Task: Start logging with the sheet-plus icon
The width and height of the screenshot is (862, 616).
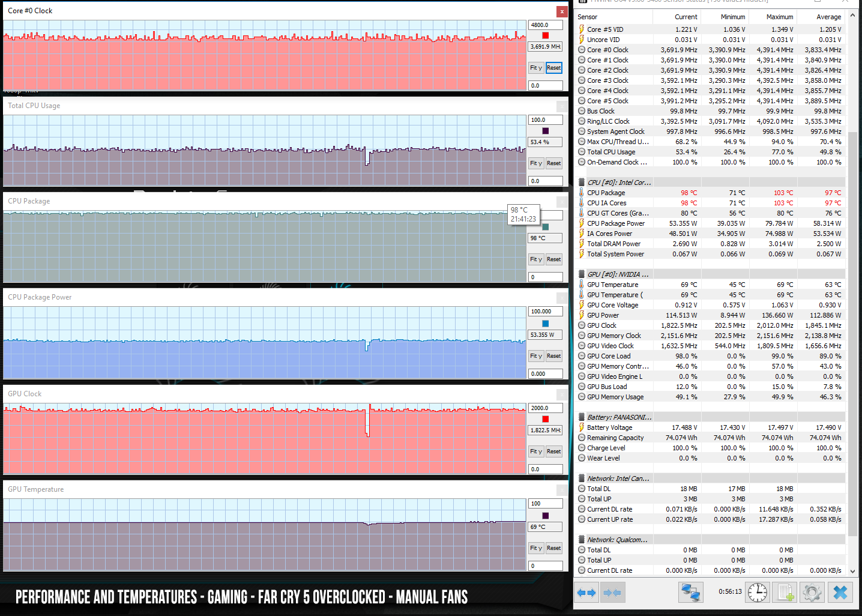Action: tap(785, 593)
